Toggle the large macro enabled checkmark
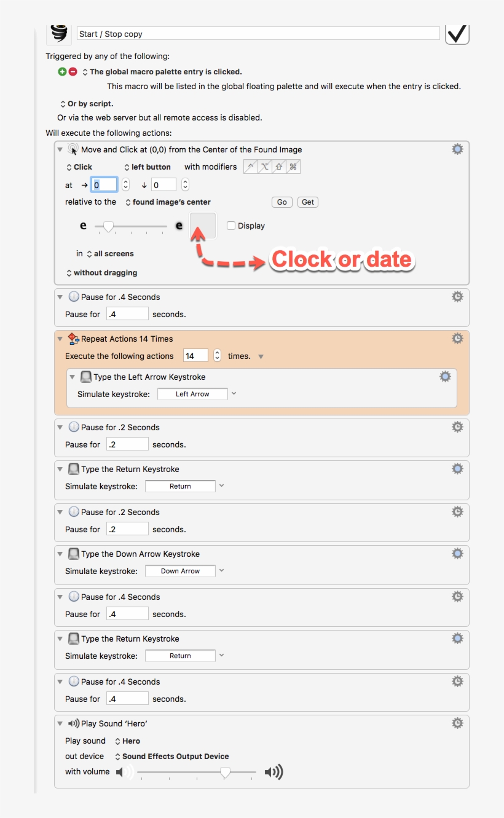Viewport: 504px width, 818px height. point(457,33)
